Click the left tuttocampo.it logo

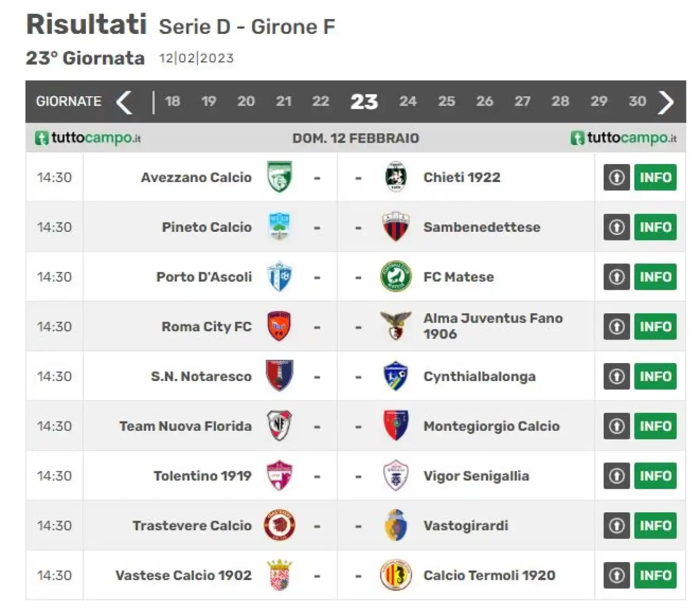[87, 138]
